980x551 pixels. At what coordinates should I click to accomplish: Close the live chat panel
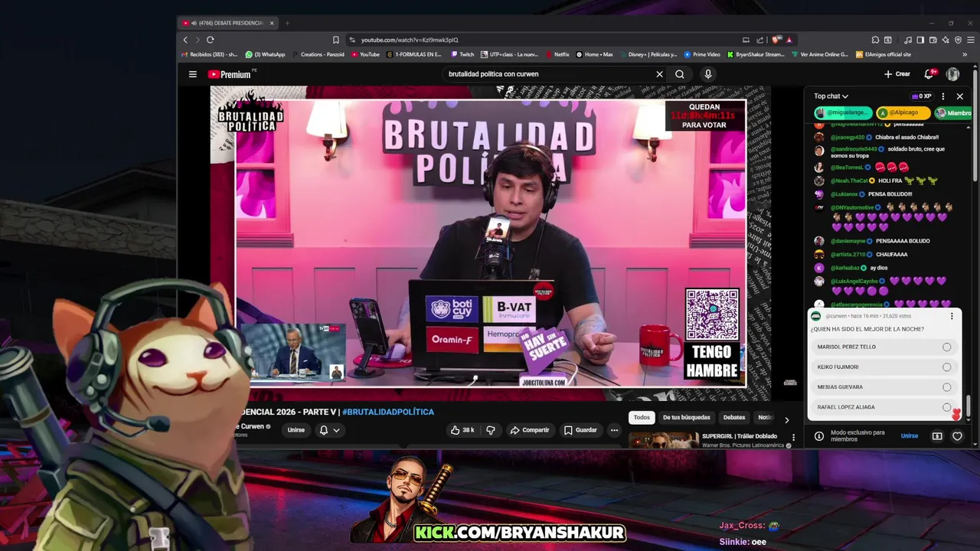pos(959,96)
